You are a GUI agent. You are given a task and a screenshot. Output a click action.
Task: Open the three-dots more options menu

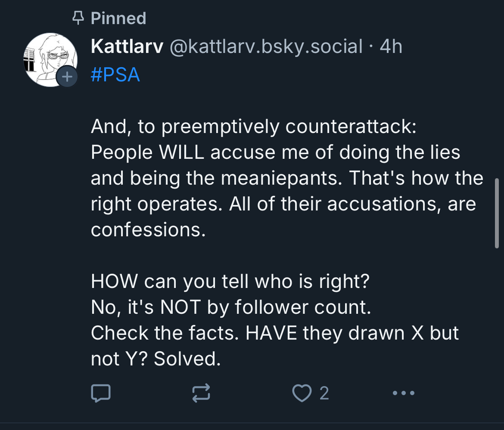(404, 393)
